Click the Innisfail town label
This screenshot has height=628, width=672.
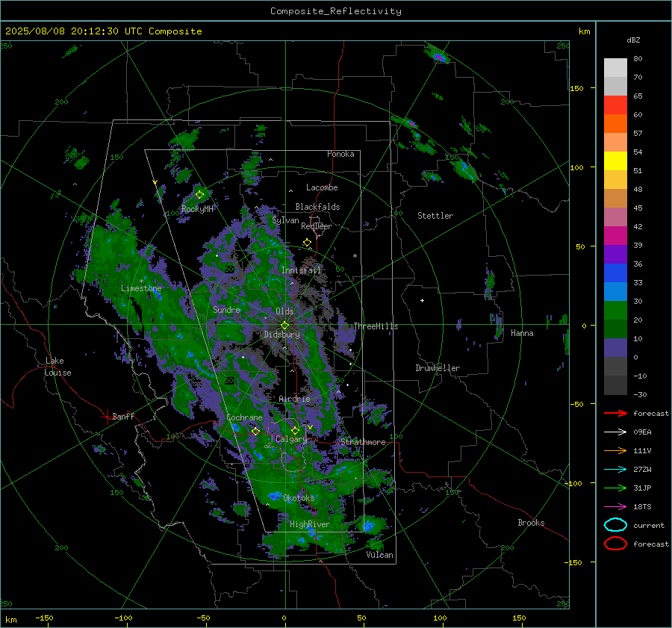[301, 270]
